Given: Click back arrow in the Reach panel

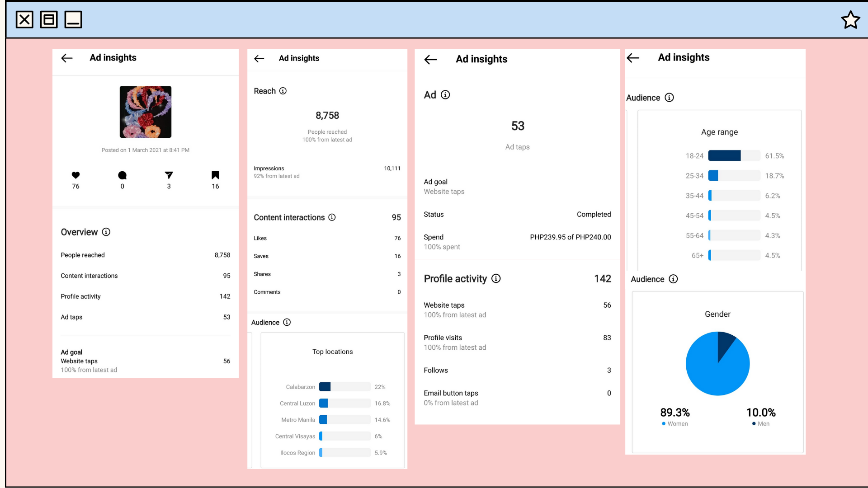Looking at the screenshot, I should 259,59.
